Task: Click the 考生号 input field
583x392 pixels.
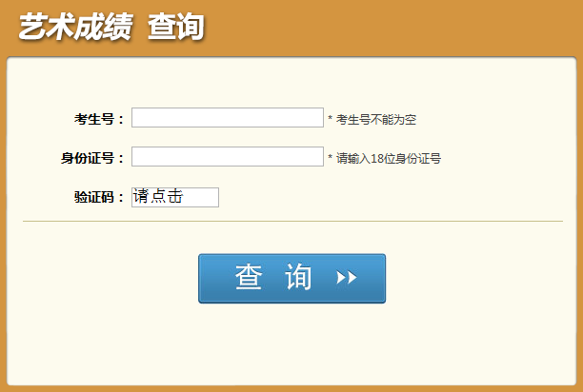Action: coord(228,118)
